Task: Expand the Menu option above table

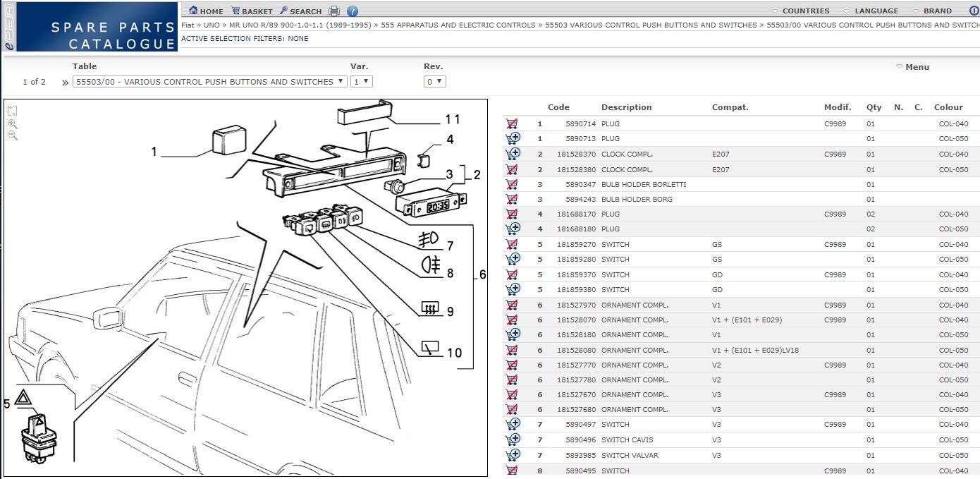Action: point(912,67)
